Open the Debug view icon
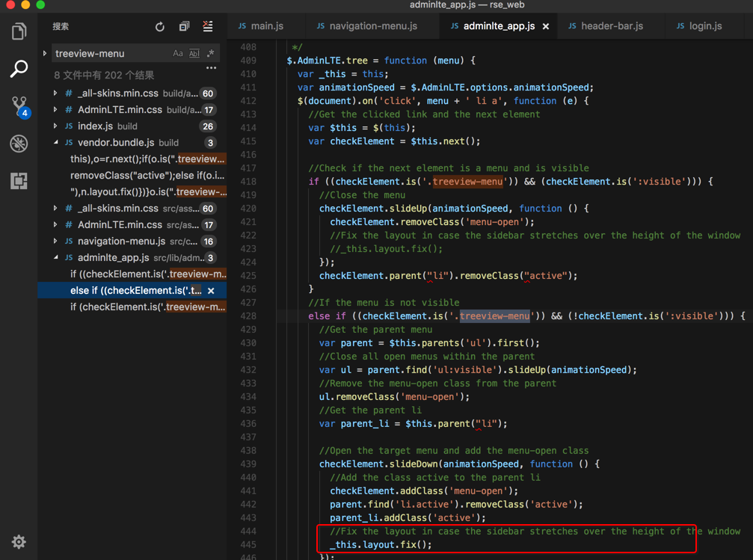The height and width of the screenshot is (560, 753). (x=19, y=144)
